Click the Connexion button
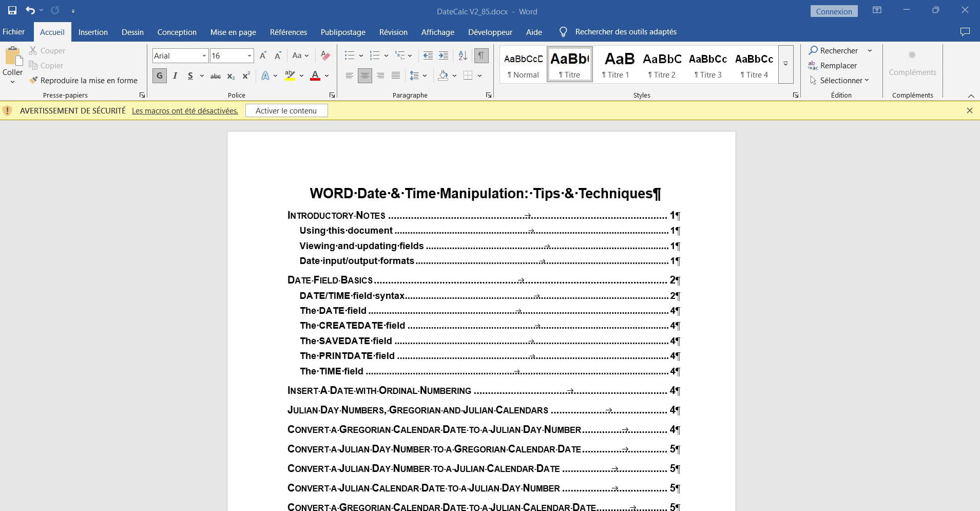Image resolution: width=980 pixels, height=511 pixels. (834, 11)
